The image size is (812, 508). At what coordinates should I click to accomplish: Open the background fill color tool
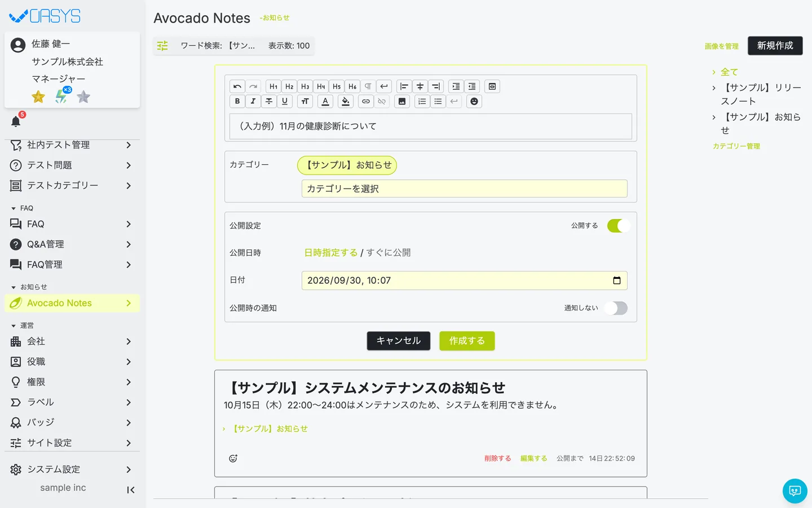pos(346,102)
